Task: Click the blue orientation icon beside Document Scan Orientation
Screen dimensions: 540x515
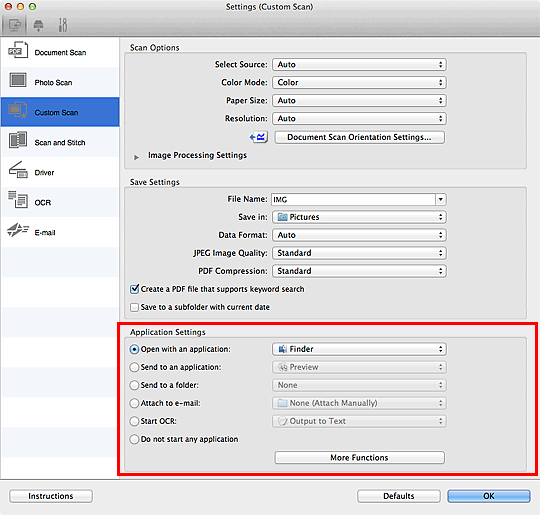Action: 259,137
